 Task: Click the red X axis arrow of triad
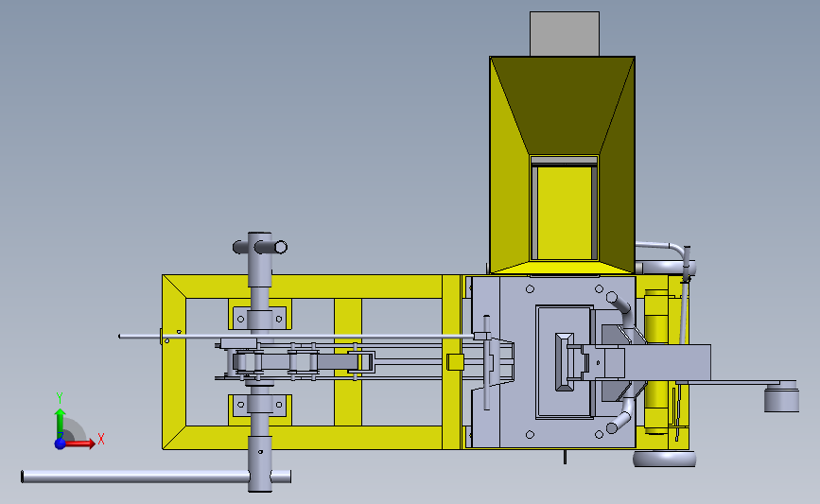coord(81,443)
